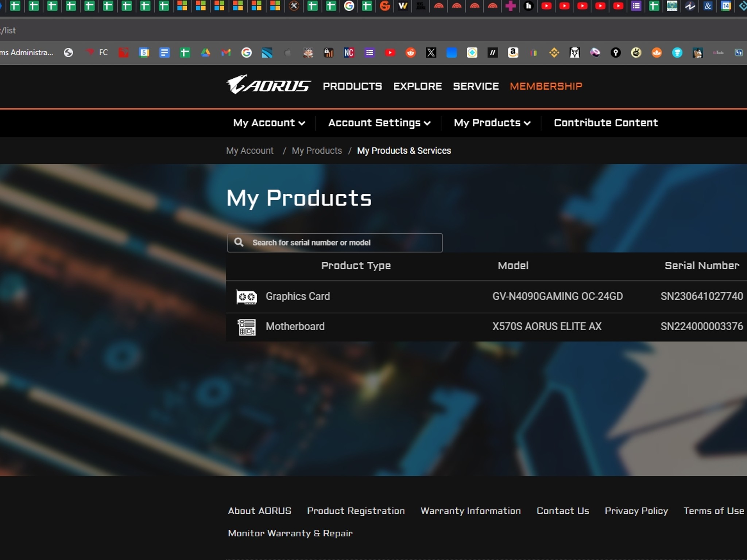The height and width of the screenshot is (560, 747).
Task: Click model X570S AORUS ELITE AX
Action: click(x=547, y=326)
